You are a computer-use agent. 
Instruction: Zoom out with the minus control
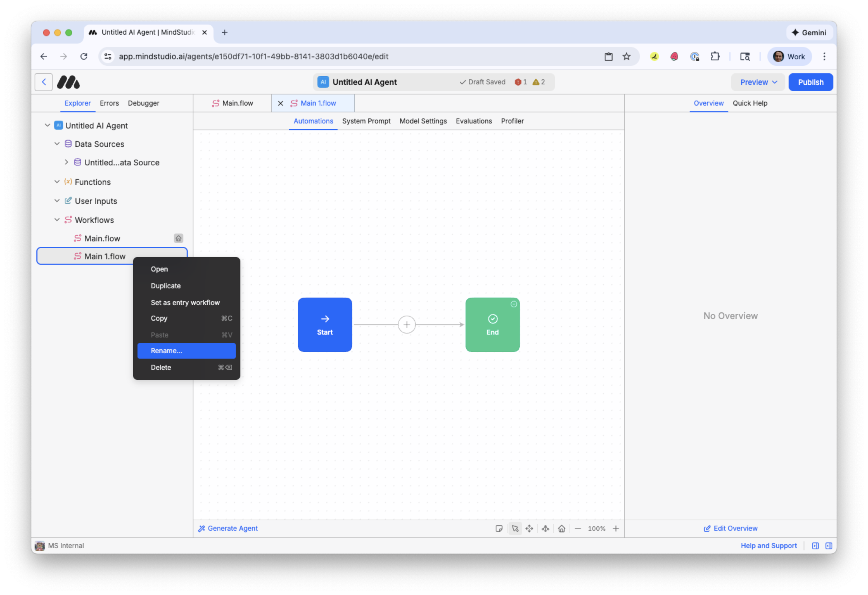[578, 529]
